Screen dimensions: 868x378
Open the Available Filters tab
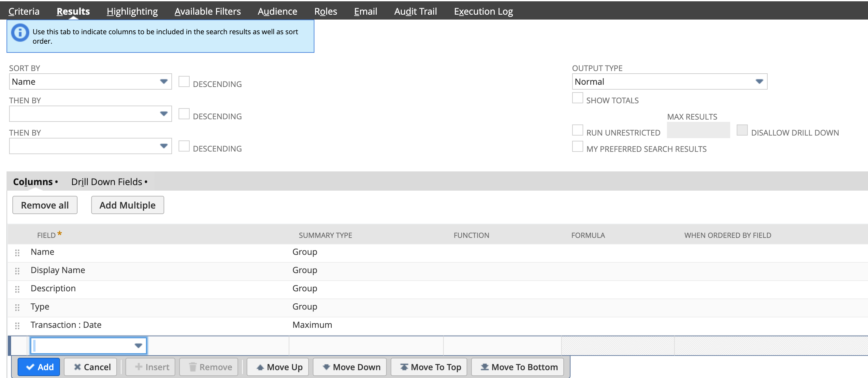[208, 11]
